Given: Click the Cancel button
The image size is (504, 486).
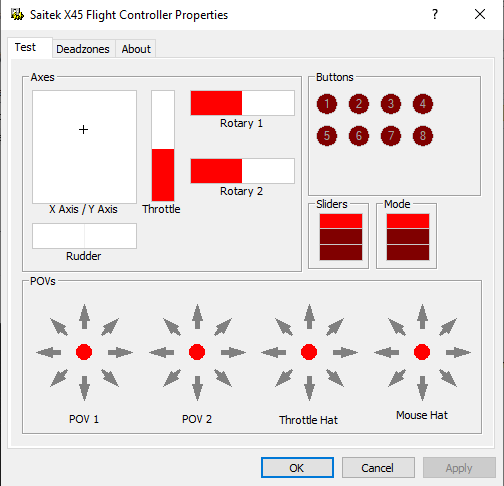Looking at the screenshot, I should (x=378, y=468).
